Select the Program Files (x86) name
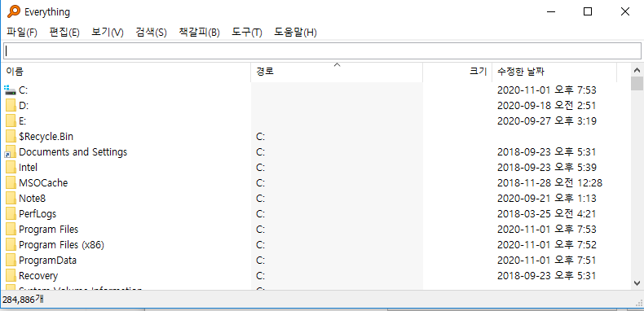This screenshot has height=311, width=644. point(61,245)
